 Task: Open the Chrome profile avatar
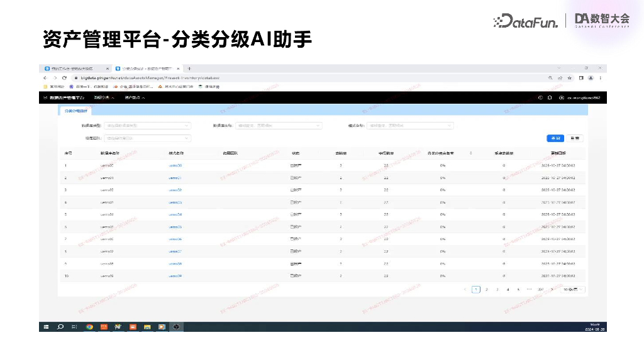click(591, 78)
